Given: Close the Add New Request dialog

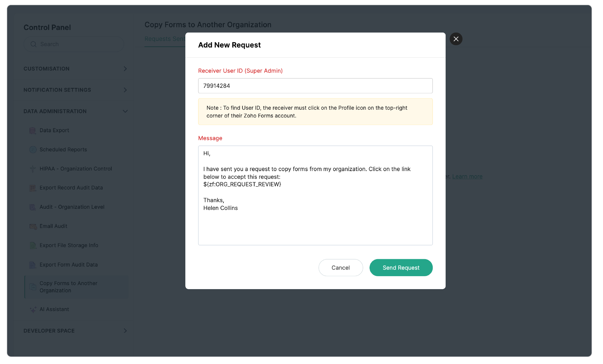Looking at the screenshot, I should pyautogui.click(x=456, y=39).
